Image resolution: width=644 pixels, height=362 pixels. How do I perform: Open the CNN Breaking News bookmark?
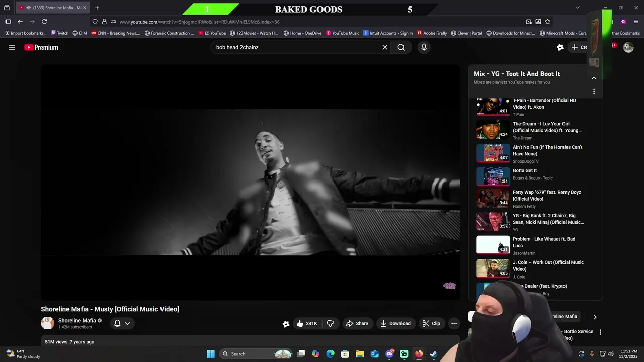pyautogui.click(x=115, y=33)
